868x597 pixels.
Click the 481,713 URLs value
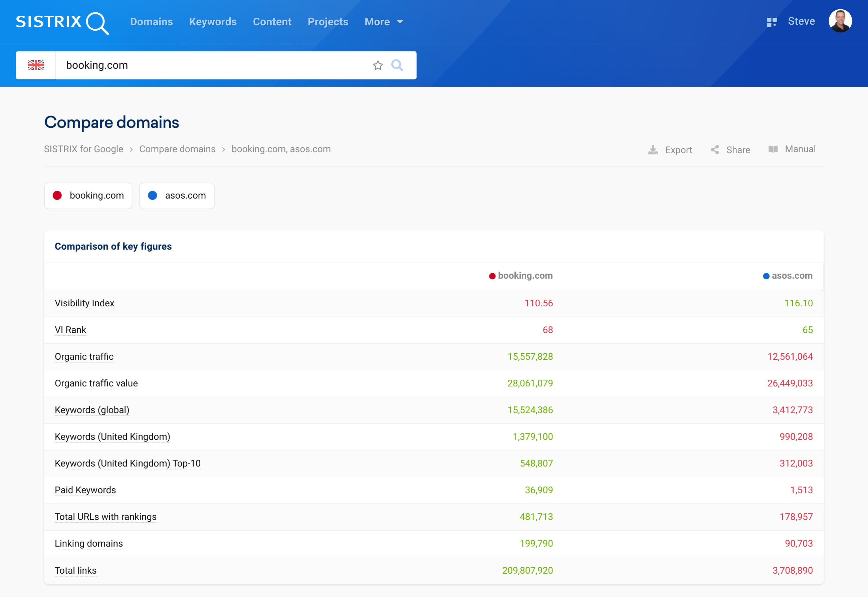pos(536,517)
